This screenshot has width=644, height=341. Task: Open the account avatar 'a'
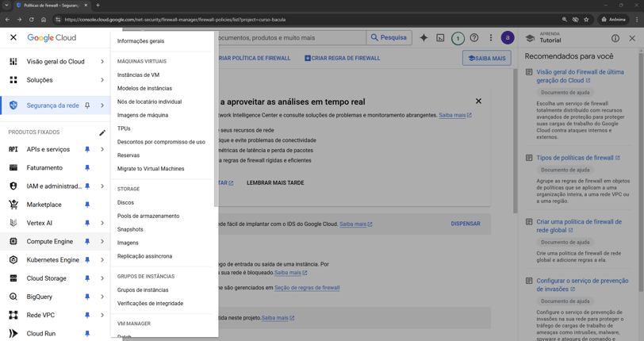point(508,38)
